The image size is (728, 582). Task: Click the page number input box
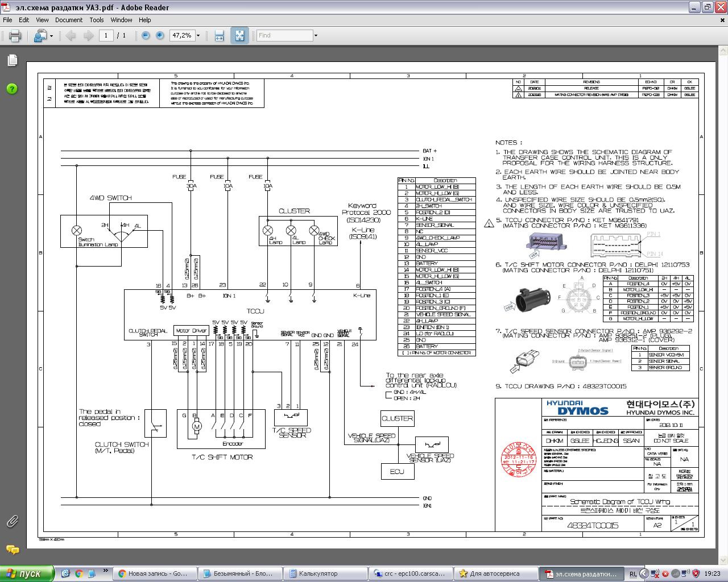coord(106,35)
